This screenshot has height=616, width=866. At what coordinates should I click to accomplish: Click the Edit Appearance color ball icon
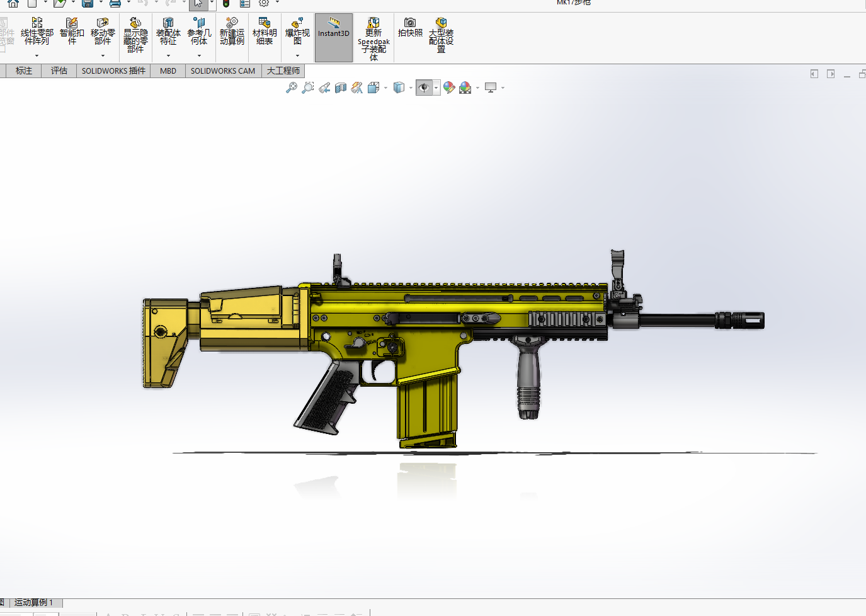[449, 88]
